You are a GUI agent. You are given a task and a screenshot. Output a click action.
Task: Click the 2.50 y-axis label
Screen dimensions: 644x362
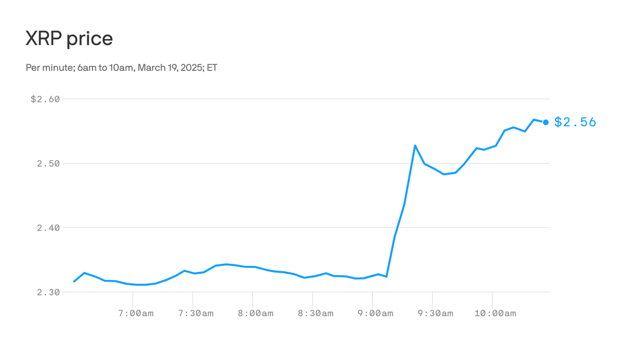pyautogui.click(x=50, y=164)
